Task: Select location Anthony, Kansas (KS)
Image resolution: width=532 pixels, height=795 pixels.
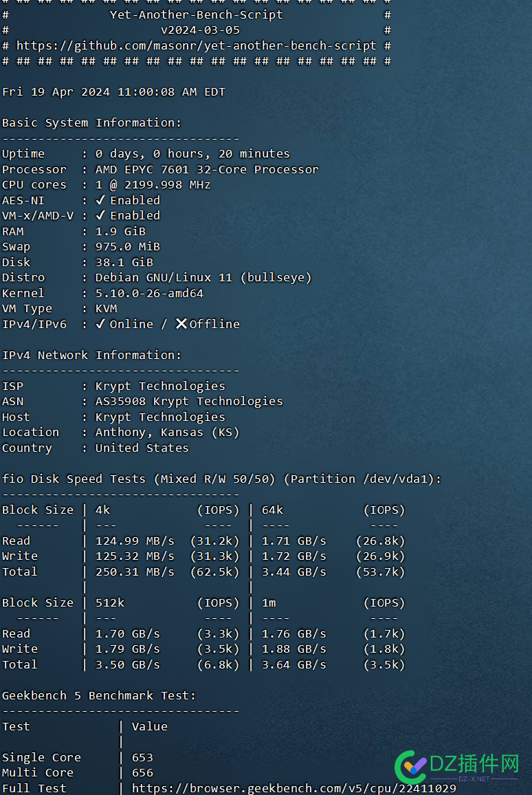Action: click(167, 433)
